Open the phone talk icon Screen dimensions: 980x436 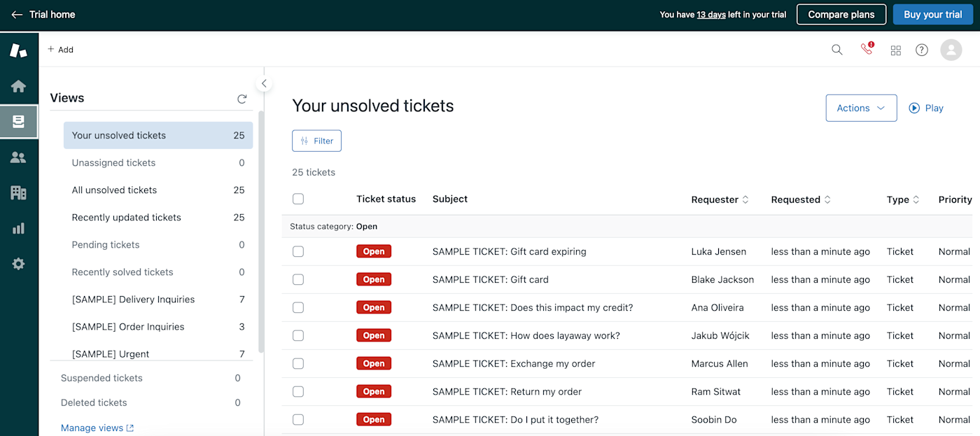[867, 49]
